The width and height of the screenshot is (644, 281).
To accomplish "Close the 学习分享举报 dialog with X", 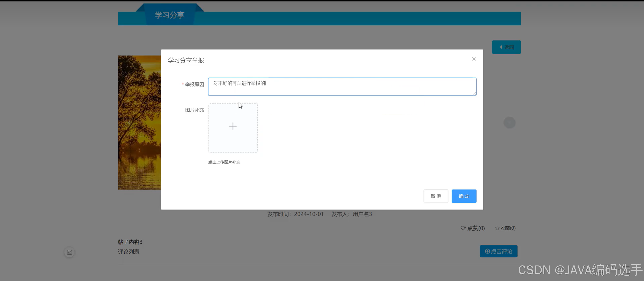I will [x=474, y=59].
